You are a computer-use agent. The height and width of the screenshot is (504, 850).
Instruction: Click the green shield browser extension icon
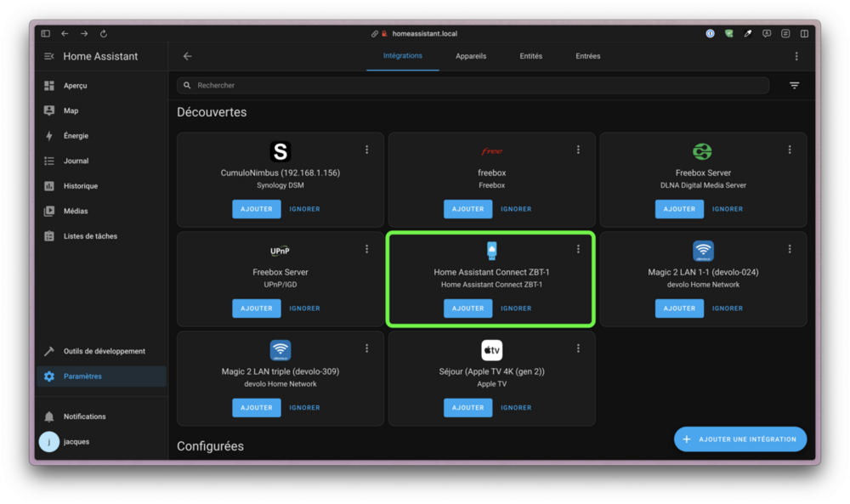(x=729, y=34)
